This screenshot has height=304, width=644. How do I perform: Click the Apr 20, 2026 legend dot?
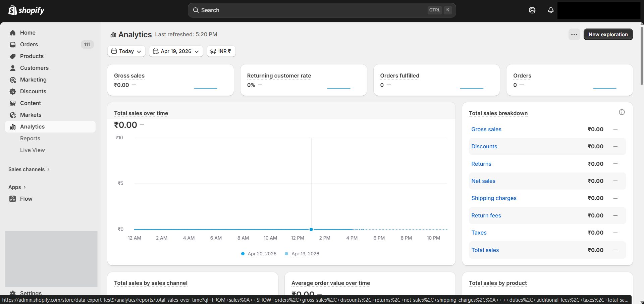pyautogui.click(x=243, y=254)
